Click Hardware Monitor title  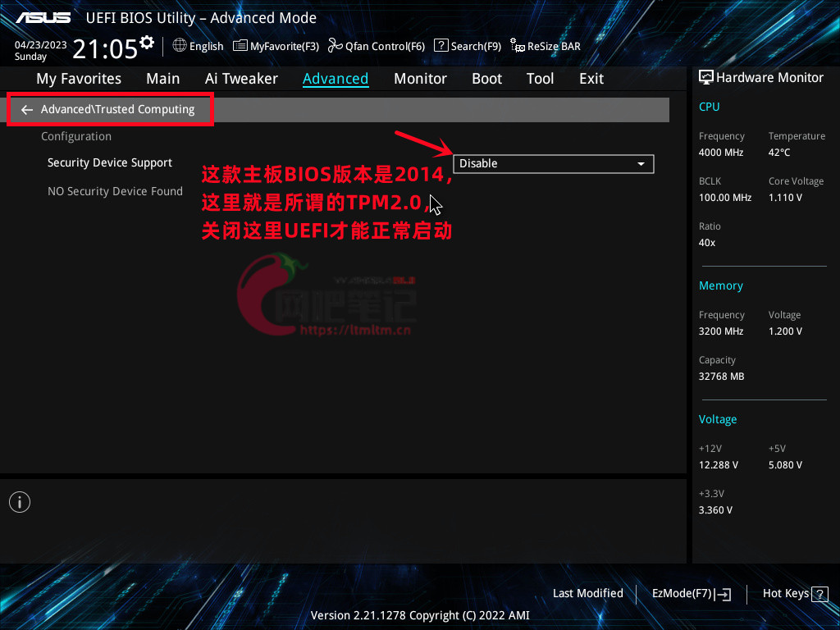[769, 78]
